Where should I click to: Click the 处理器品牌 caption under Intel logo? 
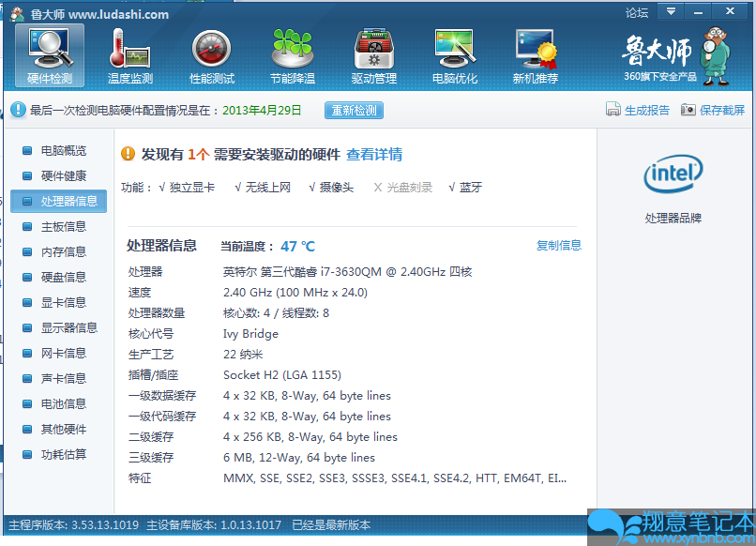pos(673,218)
